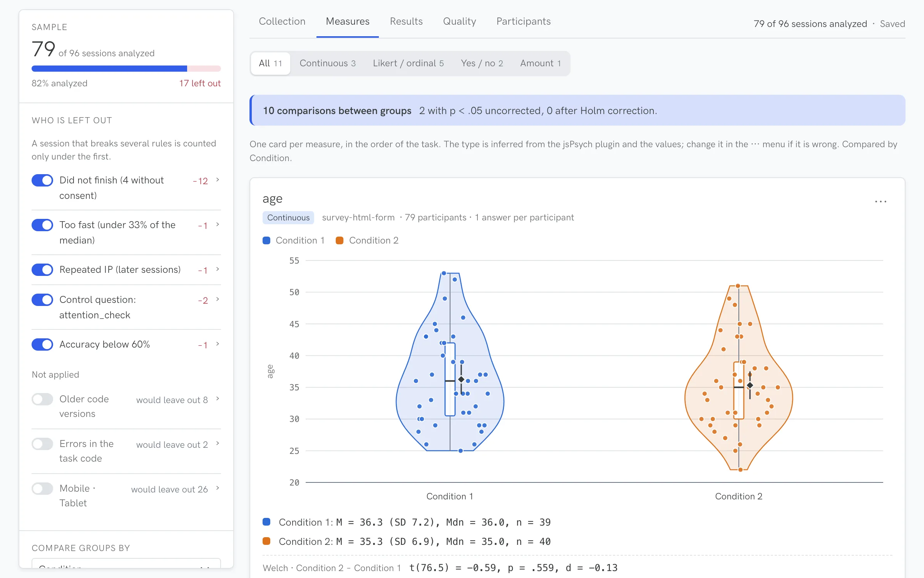Viewport: 924px width, 578px height.
Task: Select the Measures tab
Action: pos(348,22)
